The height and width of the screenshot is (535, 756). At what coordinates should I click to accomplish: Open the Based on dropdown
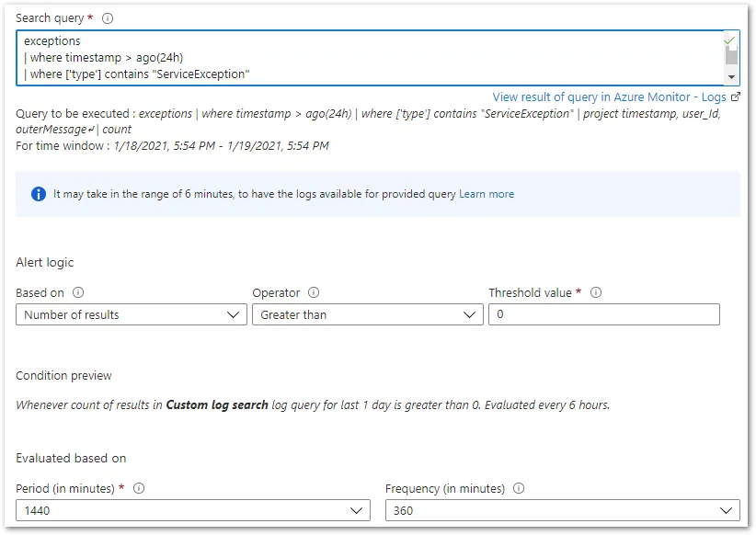coord(131,315)
